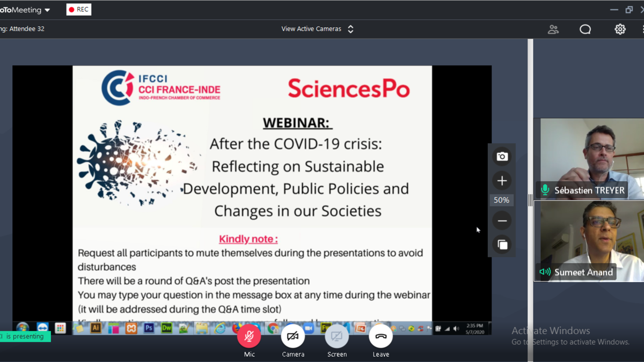The width and height of the screenshot is (644, 362).
Task: Zoom in with the plus button
Action: [x=502, y=181]
